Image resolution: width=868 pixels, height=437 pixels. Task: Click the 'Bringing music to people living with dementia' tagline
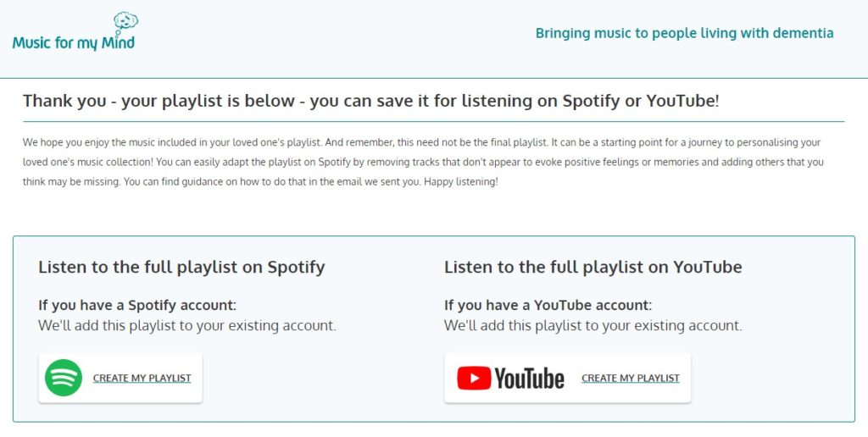click(x=684, y=33)
